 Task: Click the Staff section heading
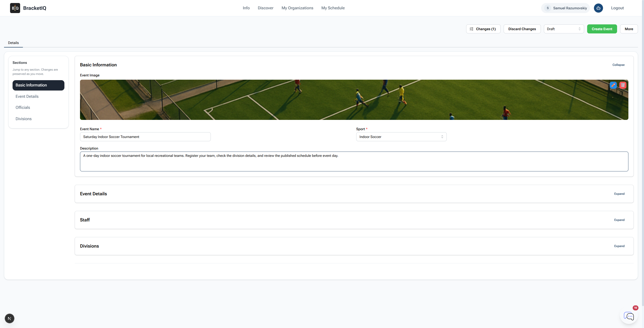[85, 220]
